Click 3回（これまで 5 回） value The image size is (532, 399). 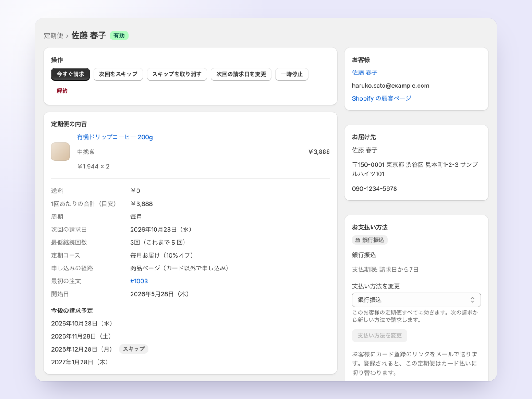pyautogui.click(x=158, y=243)
